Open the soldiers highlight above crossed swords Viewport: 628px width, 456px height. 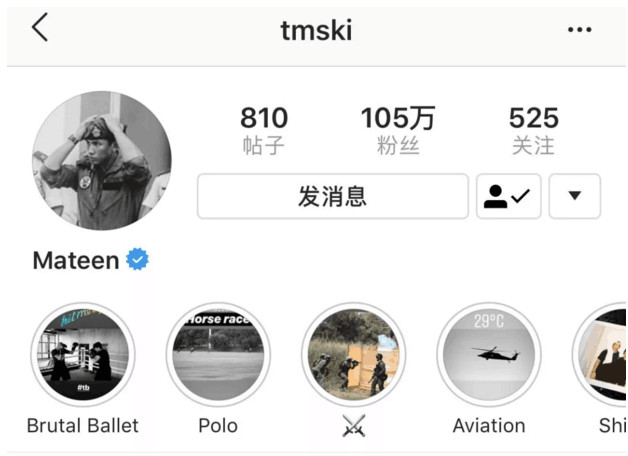pos(354,355)
